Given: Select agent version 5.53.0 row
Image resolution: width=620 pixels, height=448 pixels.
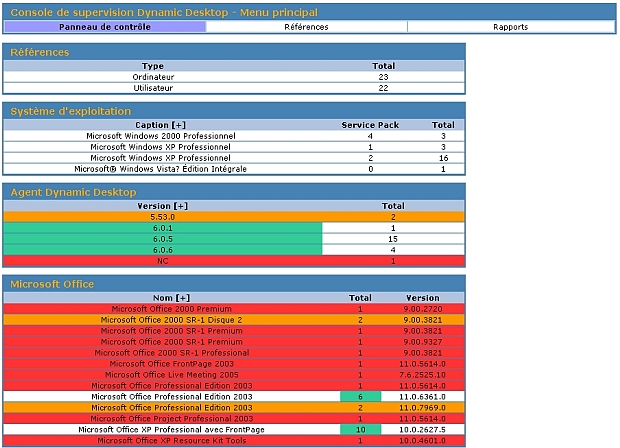Looking at the screenshot, I should point(234,217).
